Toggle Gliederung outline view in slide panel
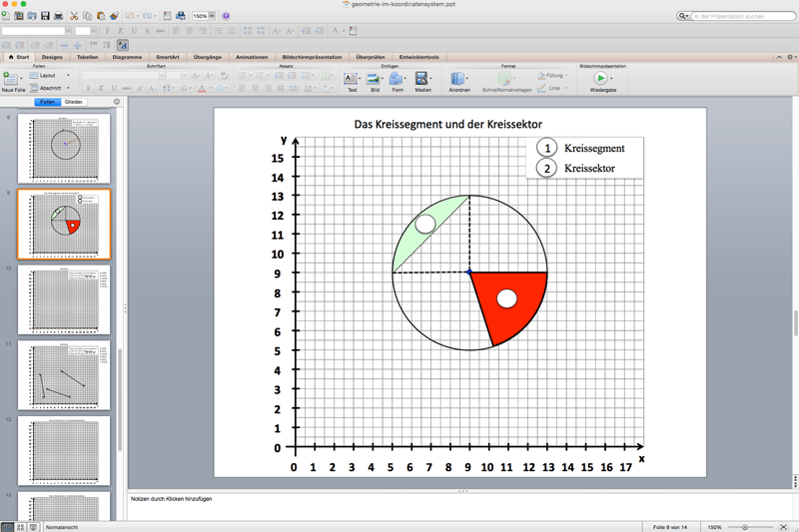 point(74,102)
